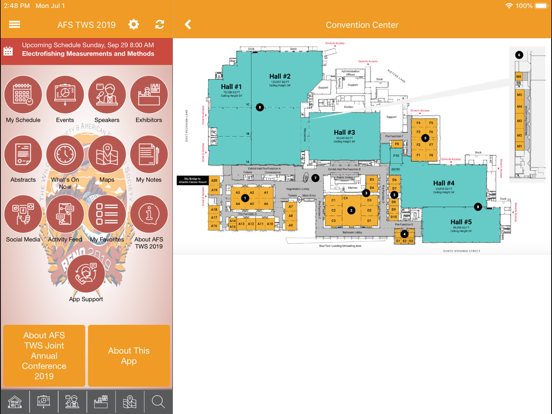Open the My Favorites icon
Viewport: 552px width, 414px height.
coord(107,214)
